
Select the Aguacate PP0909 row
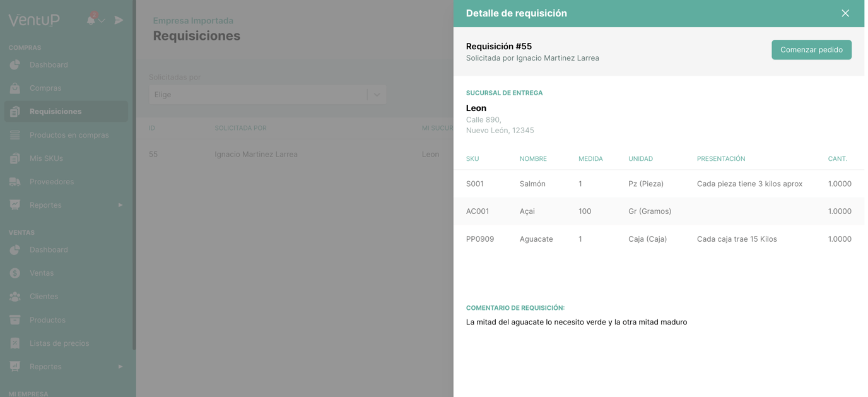tap(658, 239)
